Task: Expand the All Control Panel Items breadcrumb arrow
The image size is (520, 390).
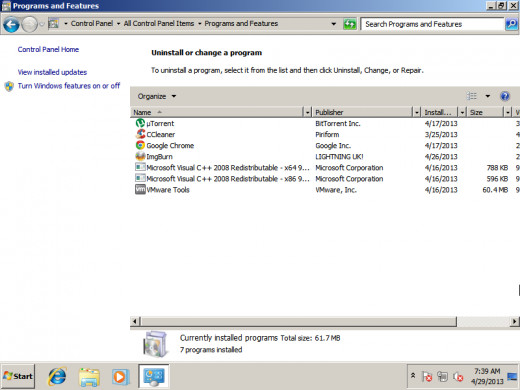Action: (200, 24)
